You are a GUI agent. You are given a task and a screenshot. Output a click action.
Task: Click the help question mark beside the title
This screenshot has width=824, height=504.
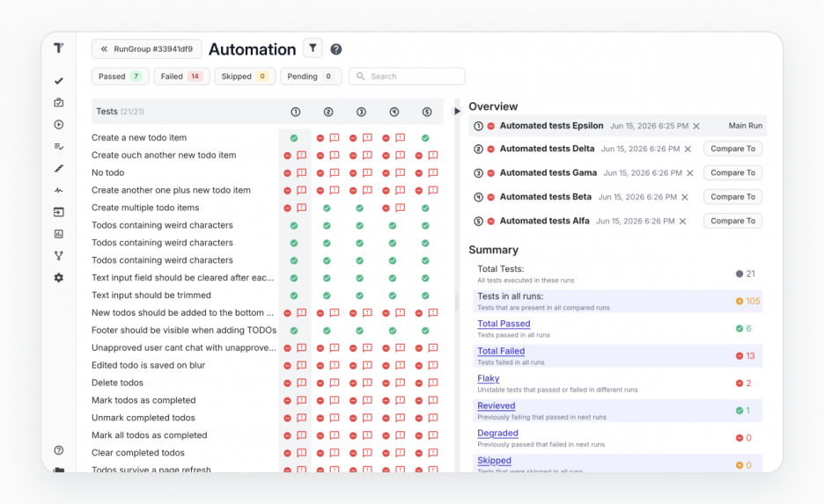pos(335,49)
